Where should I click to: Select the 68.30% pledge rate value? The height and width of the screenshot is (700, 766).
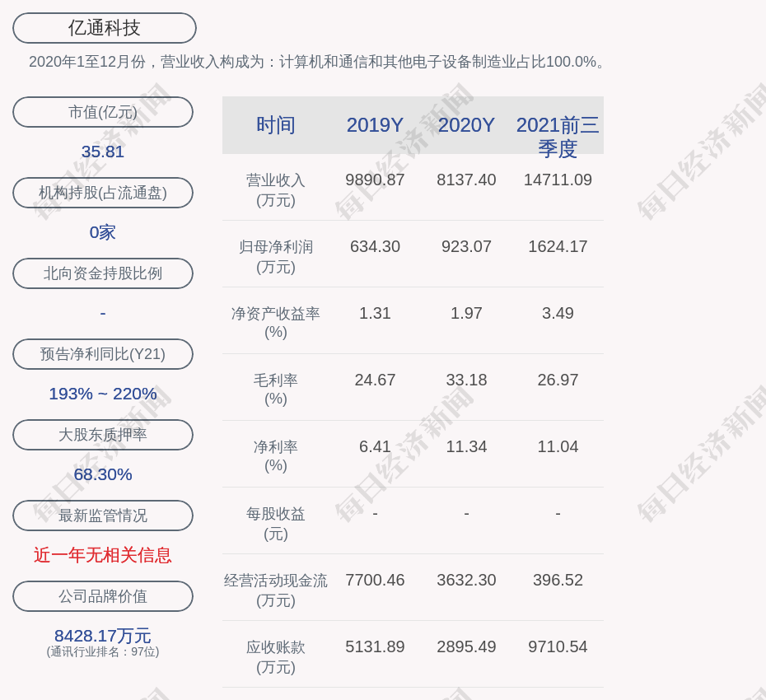[103, 474]
